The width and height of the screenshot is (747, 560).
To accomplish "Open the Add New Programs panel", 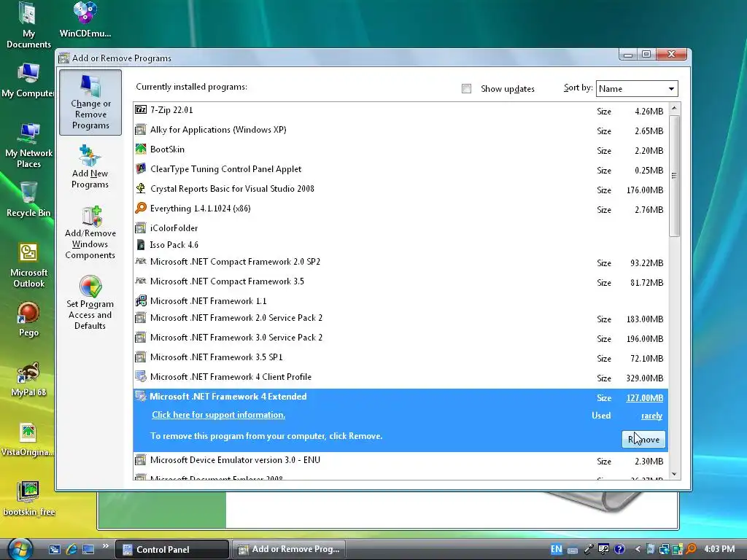I will coord(90,167).
